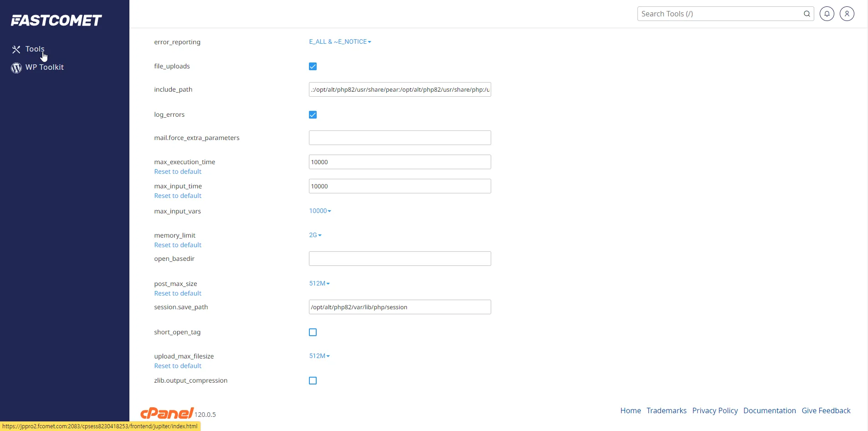This screenshot has height=431, width=868.
Task: Click the zlib.output_compression label
Action: pos(190,380)
